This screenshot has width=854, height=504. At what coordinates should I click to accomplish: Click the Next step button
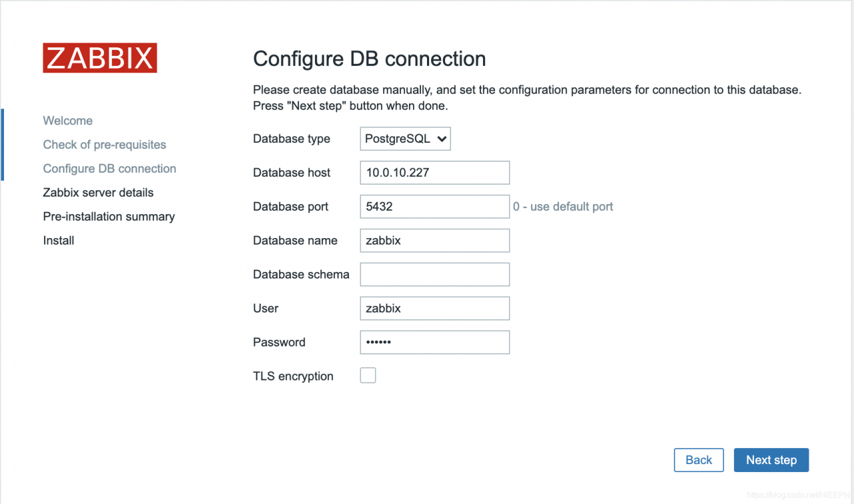click(771, 460)
